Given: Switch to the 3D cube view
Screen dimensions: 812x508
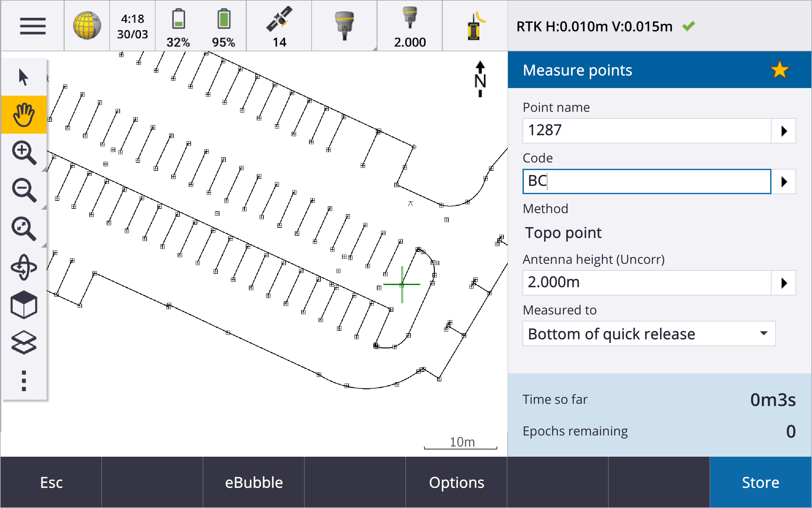Looking at the screenshot, I should click(x=24, y=304).
